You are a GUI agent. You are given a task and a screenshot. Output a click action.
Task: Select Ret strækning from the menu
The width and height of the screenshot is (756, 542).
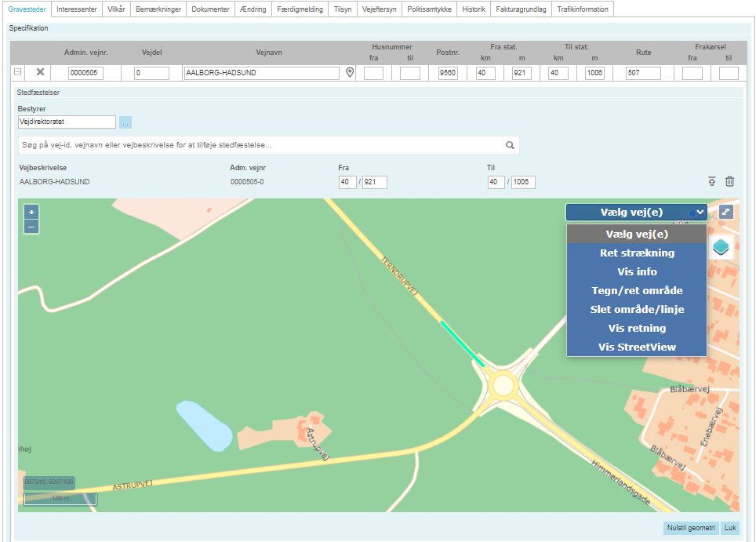coord(637,253)
